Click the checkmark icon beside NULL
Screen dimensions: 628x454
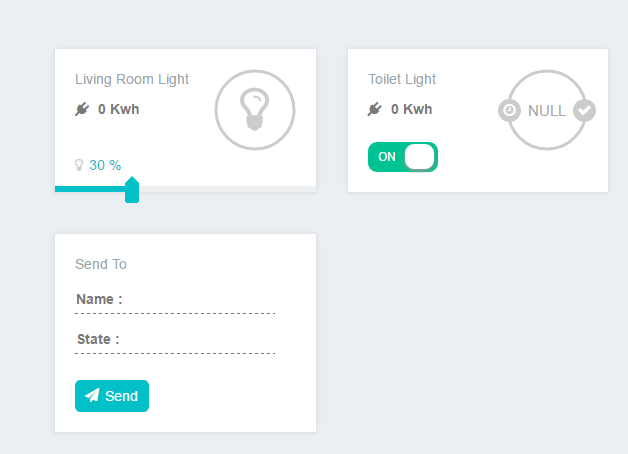[x=584, y=110]
